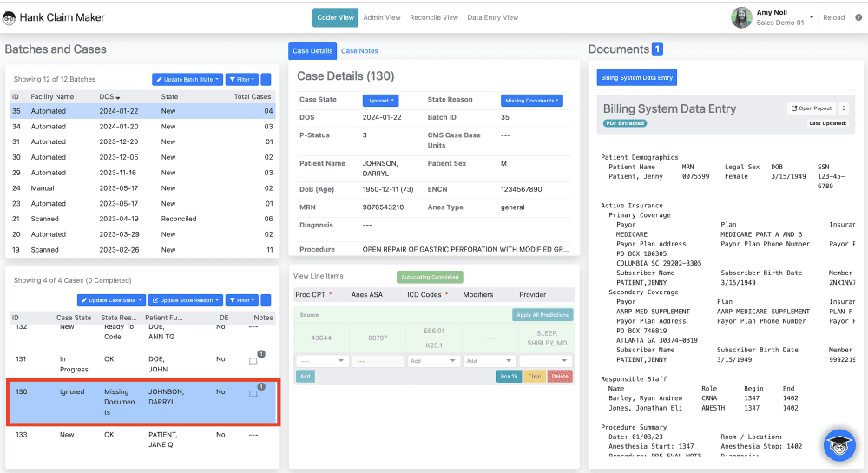Viewport: 868px width, 473px height.
Task: Click the Anes ASA input field
Action: click(378, 361)
